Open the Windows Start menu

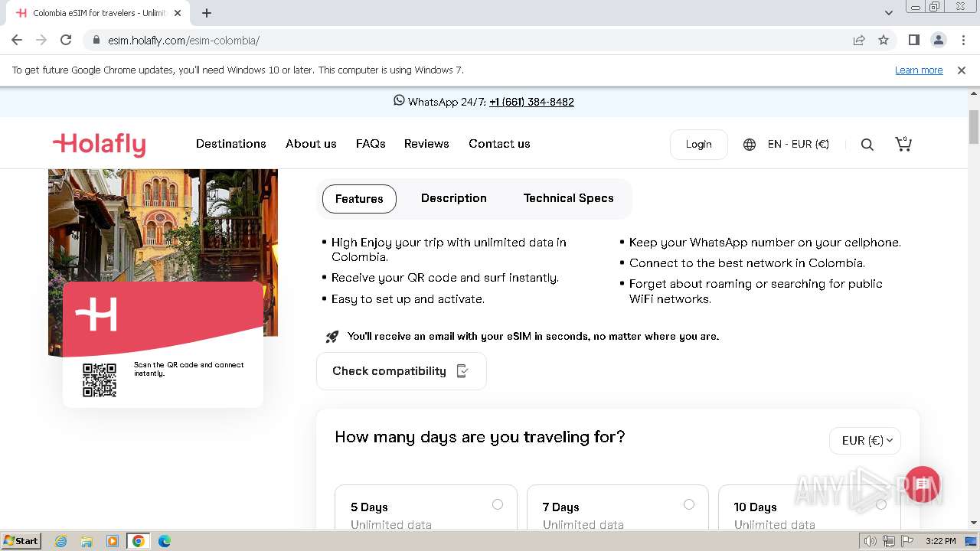[x=21, y=540]
